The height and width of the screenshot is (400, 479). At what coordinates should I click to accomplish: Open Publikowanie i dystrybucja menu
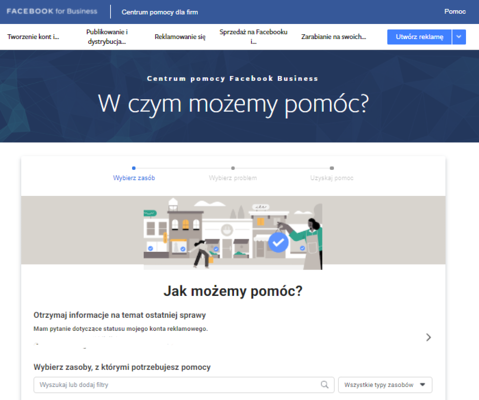point(107,37)
